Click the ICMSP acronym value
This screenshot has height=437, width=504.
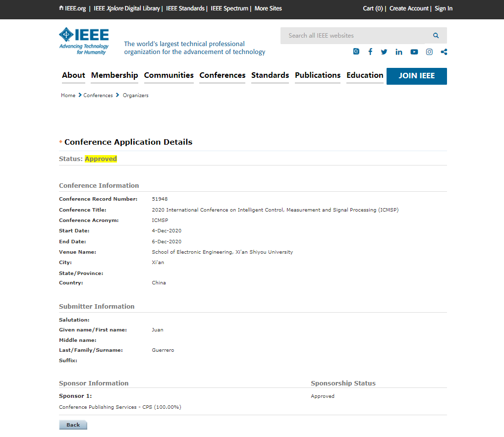(160, 220)
